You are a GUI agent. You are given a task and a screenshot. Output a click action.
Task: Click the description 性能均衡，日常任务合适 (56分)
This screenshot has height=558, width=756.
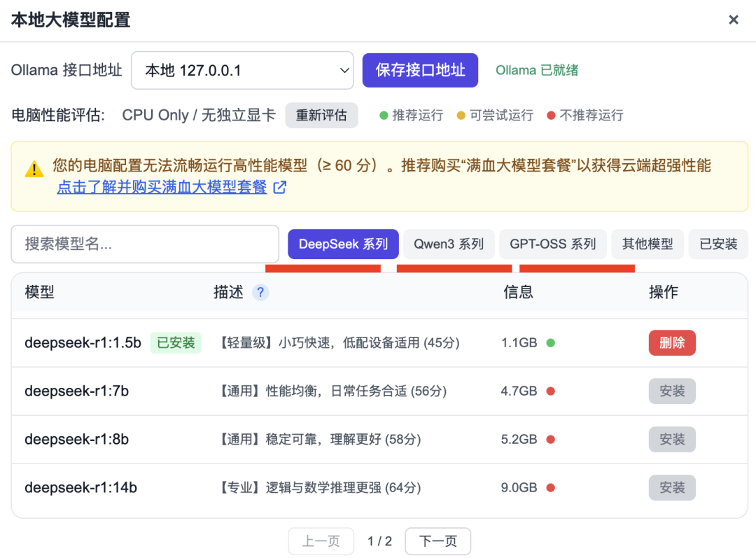(x=356, y=391)
